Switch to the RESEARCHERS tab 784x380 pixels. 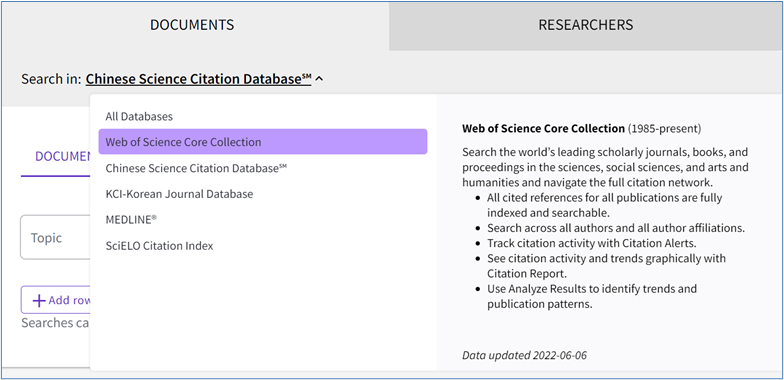pos(586,25)
